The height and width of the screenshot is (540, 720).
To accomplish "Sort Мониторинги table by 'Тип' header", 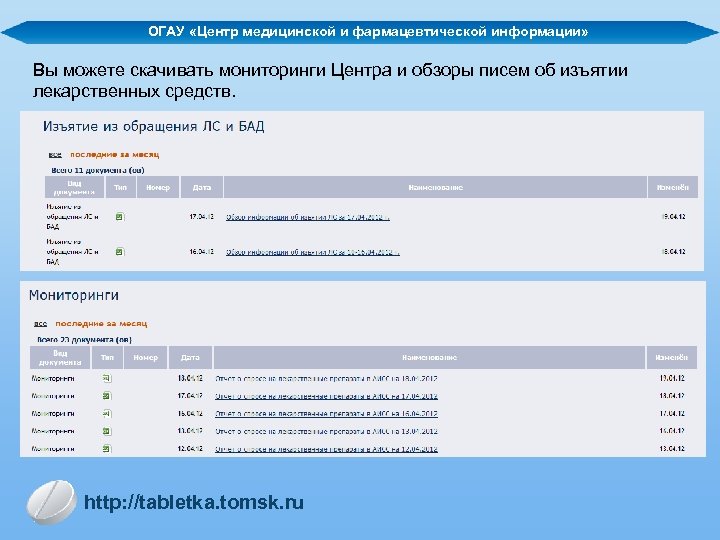I will (107, 357).
